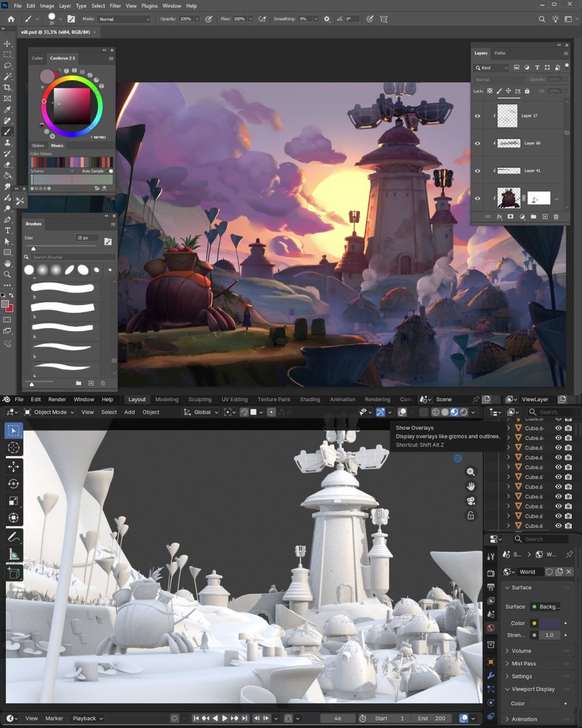Select Blender's Scale tool
The image size is (582, 728).
[x=14, y=500]
